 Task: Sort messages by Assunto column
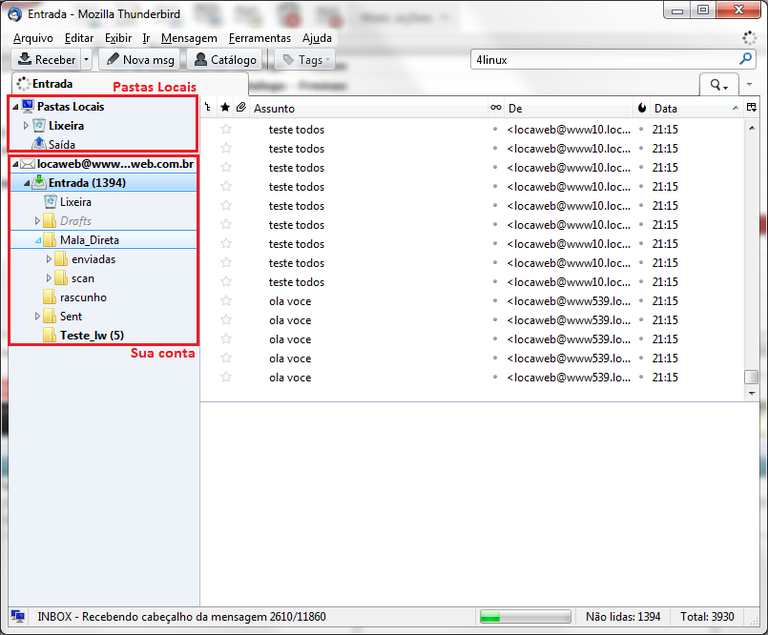coord(368,108)
